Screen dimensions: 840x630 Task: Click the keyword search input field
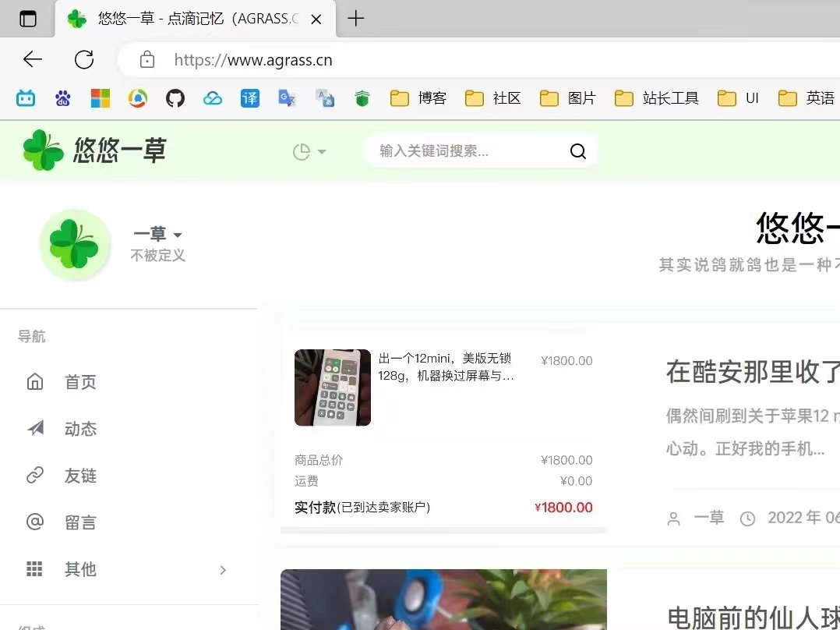click(468, 151)
